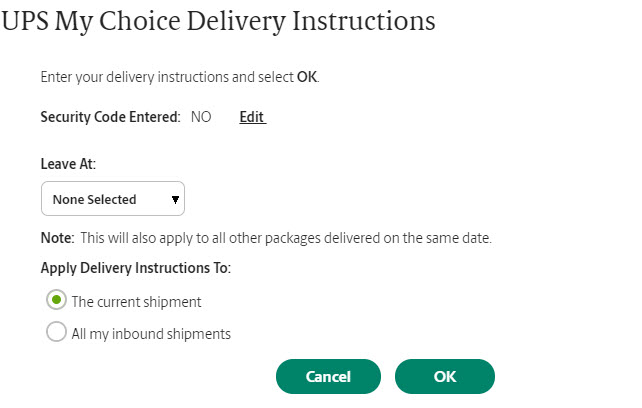Click the green Cancel button
The height and width of the screenshot is (408, 642).
coord(328,376)
